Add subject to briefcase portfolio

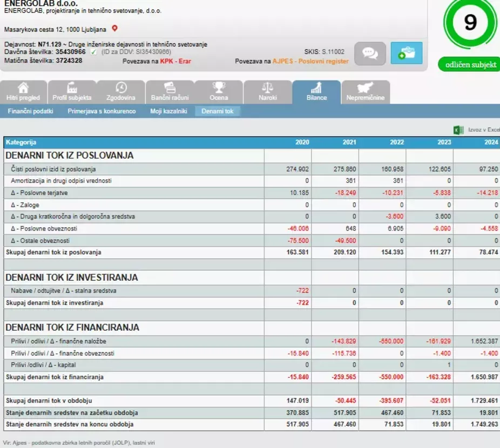point(406,53)
